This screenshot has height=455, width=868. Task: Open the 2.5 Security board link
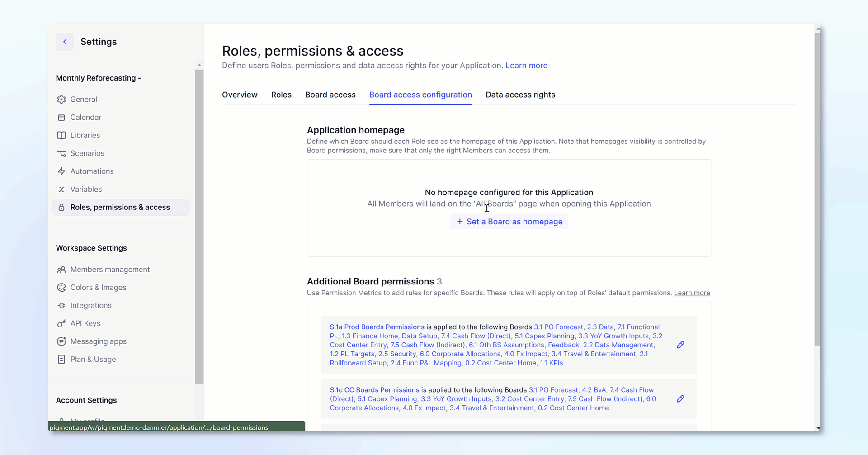397,354
